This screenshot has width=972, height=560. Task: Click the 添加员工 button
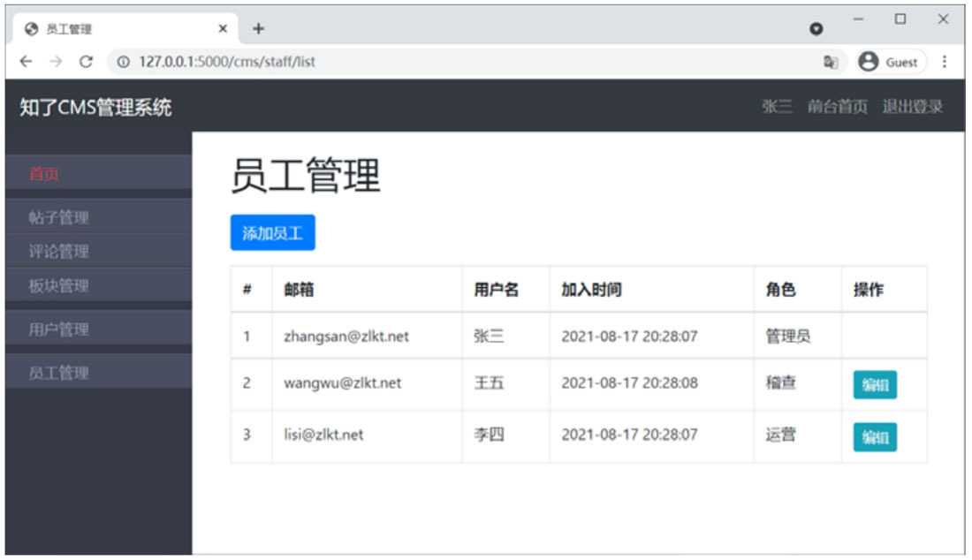coord(273,233)
